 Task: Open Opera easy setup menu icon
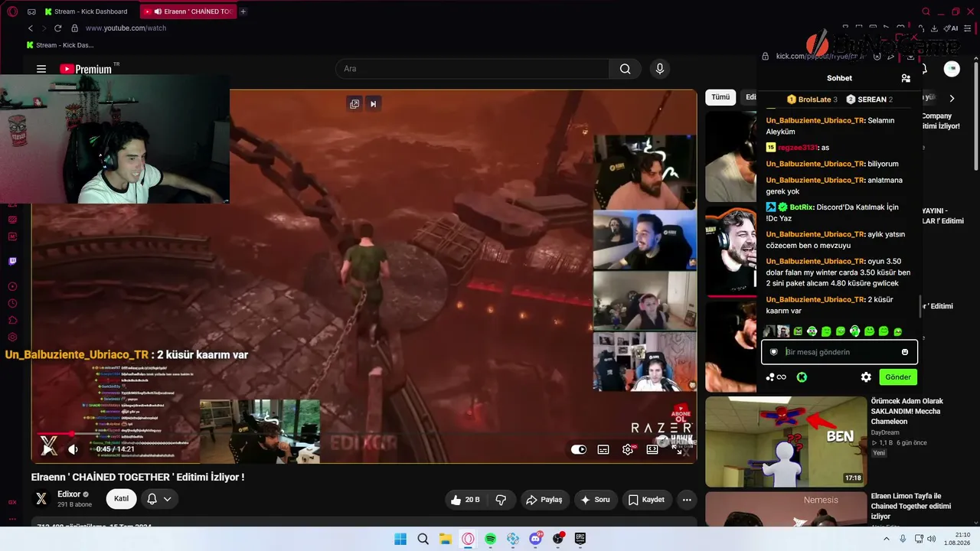pos(969,28)
